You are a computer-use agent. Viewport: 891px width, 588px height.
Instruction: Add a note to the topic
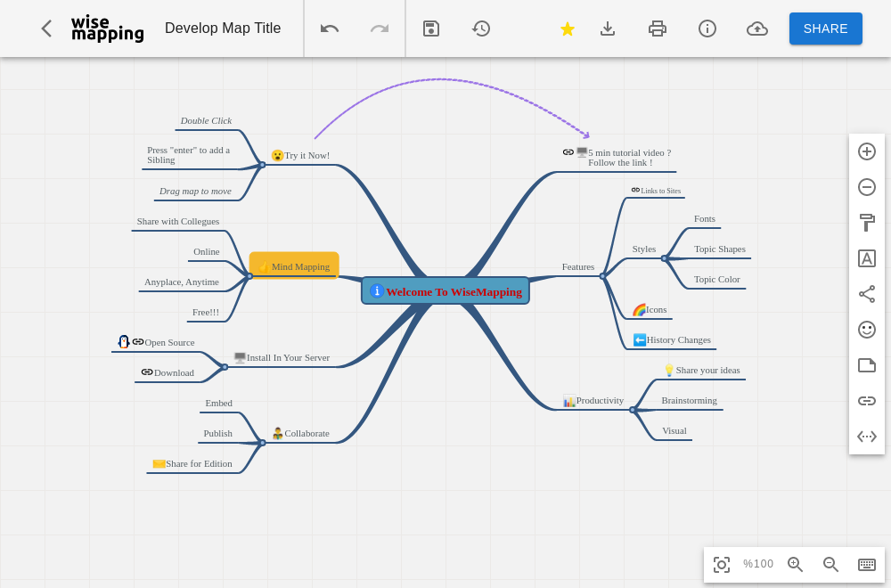point(867,365)
